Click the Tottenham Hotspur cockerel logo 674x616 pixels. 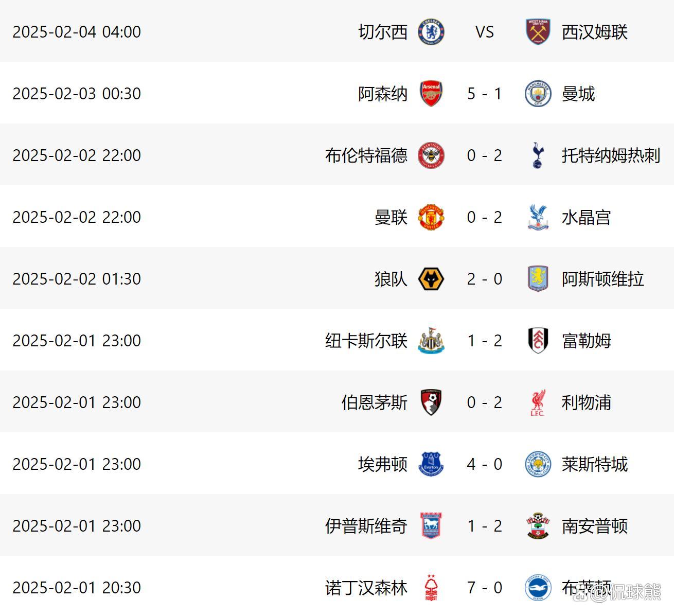538,155
